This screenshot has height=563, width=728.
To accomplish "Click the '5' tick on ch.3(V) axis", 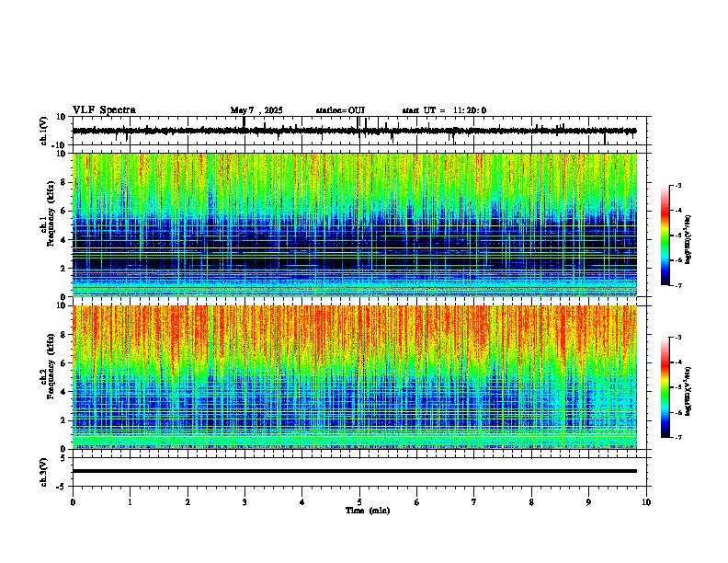I will coord(63,457).
